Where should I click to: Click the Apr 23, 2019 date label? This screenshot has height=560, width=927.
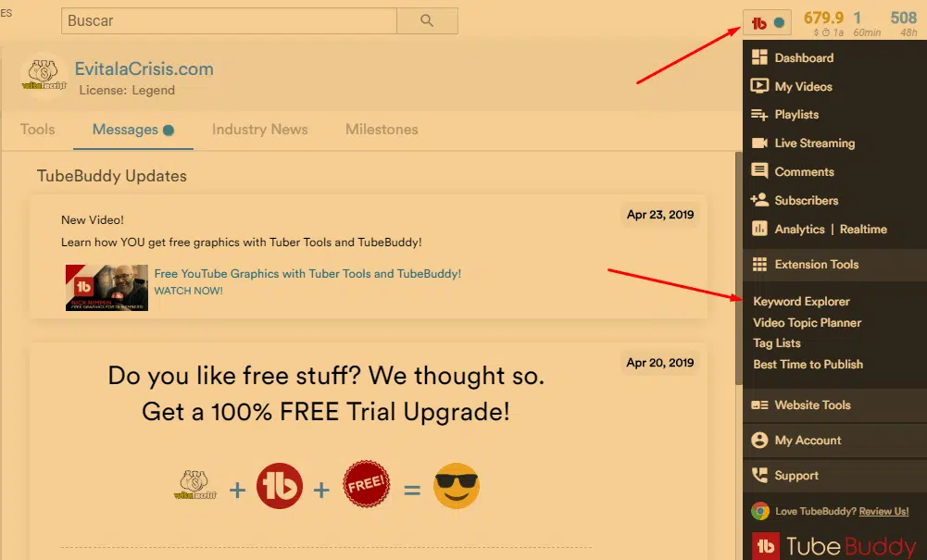[660, 215]
